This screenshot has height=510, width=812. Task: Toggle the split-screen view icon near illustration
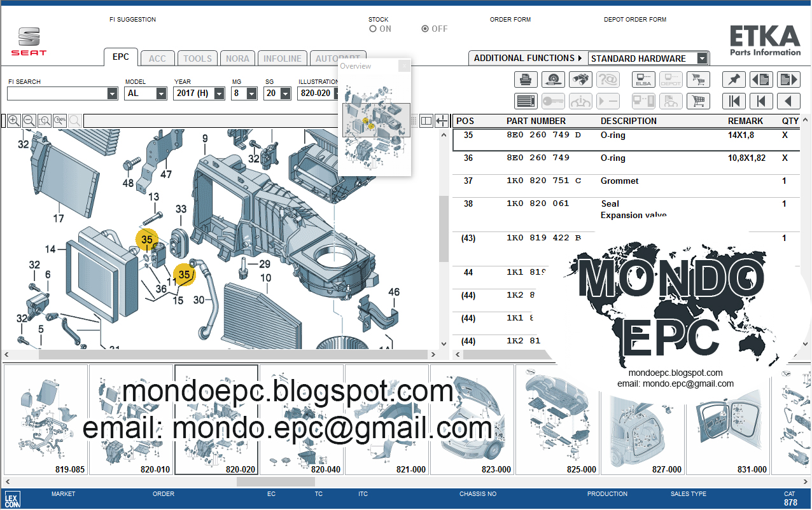click(x=426, y=120)
